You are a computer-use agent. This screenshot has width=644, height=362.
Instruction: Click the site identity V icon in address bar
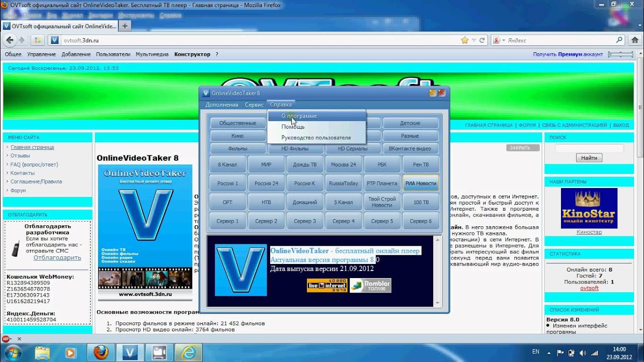coord(55,40)
